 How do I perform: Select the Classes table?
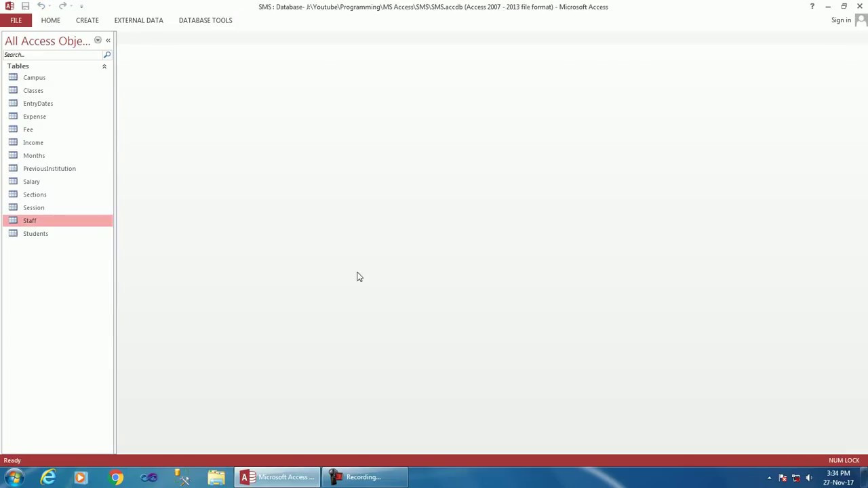coord(58,90)
